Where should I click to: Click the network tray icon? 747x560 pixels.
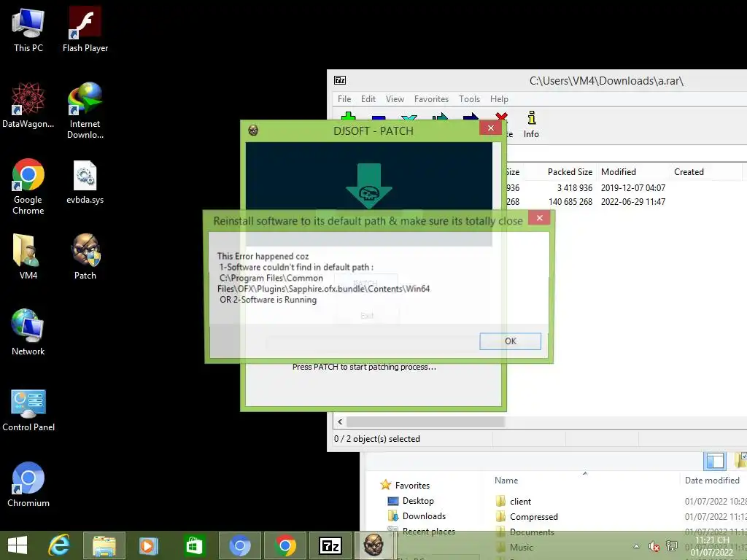[672, 546]
